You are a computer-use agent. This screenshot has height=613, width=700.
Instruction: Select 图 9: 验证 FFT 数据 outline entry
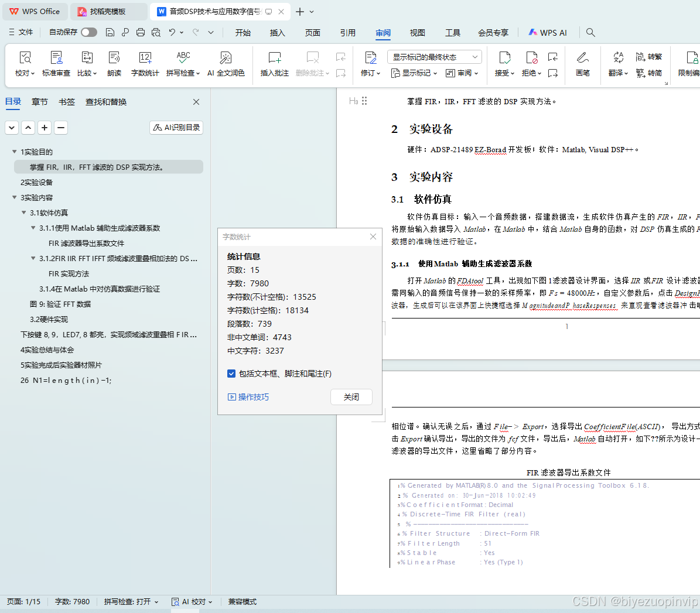pyautogui.click(x=60, y=304)
